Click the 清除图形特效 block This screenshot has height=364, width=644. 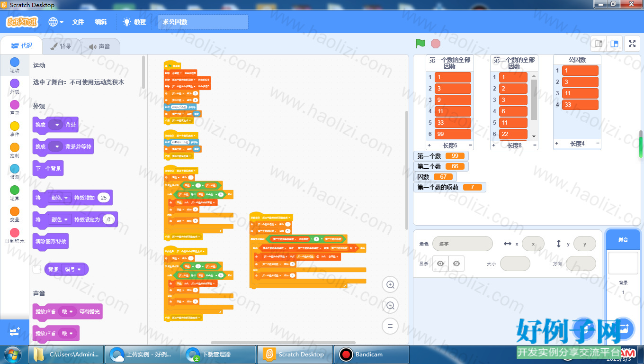tap(51, 241)
